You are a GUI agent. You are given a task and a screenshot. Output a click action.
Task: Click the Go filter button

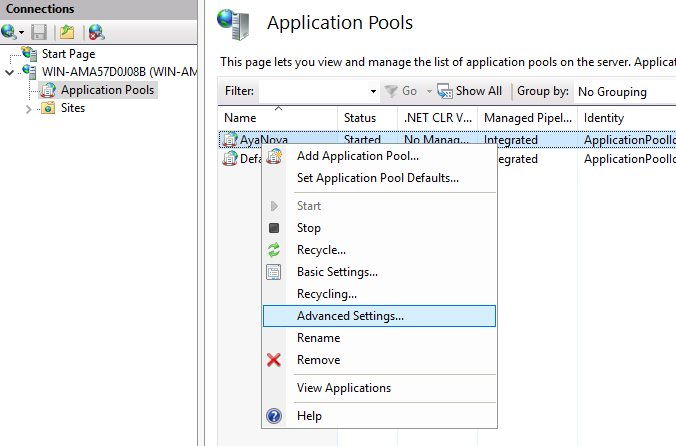click(x=401, y=91)
